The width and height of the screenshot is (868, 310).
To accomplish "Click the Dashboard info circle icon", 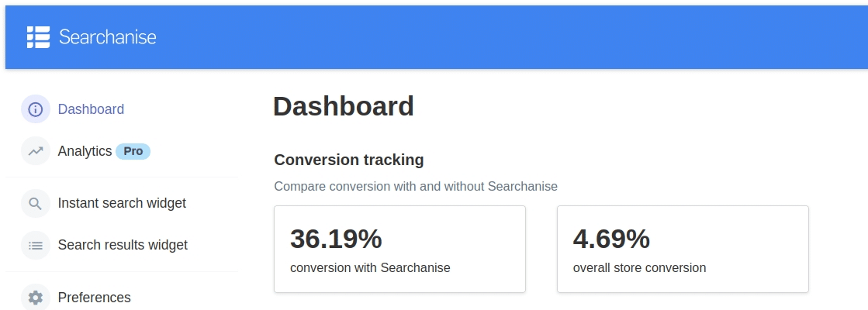I will [x=36, y=109].
